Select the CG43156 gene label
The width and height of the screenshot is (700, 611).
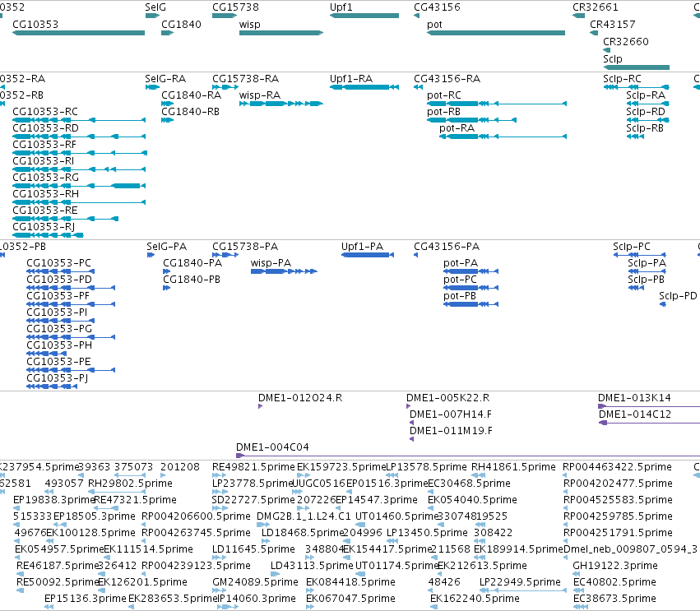[437, 7]
